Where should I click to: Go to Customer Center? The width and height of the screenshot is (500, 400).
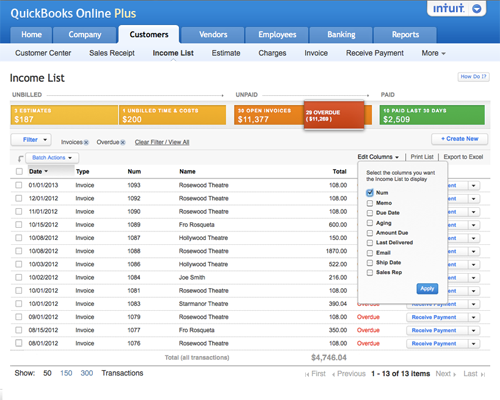(x=43, y=53)
